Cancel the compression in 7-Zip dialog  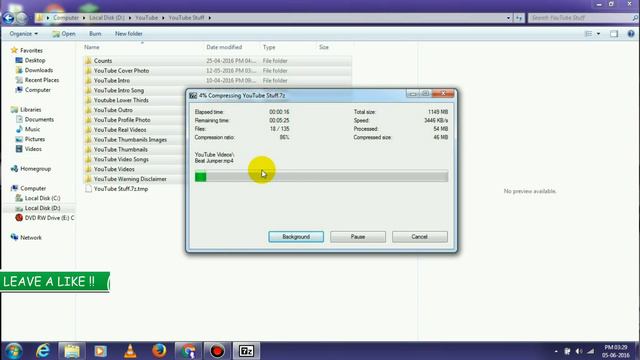(x=420, y=237)
